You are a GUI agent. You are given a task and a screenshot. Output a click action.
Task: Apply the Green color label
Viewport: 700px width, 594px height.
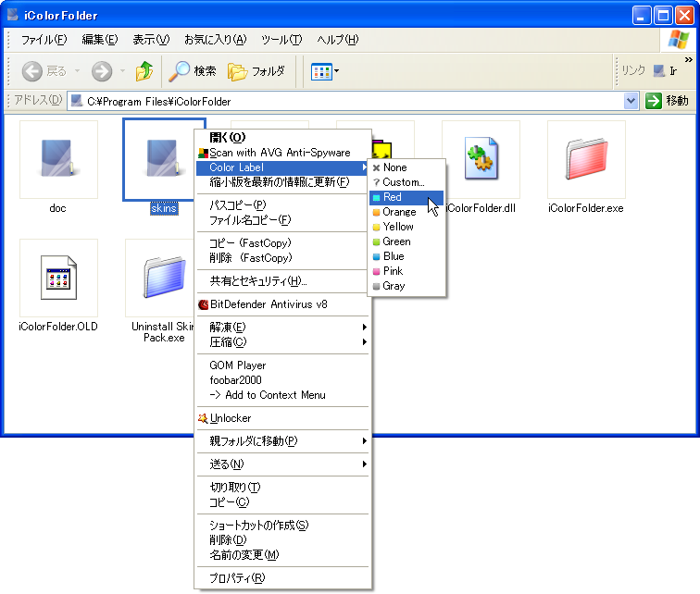[406, 241]
